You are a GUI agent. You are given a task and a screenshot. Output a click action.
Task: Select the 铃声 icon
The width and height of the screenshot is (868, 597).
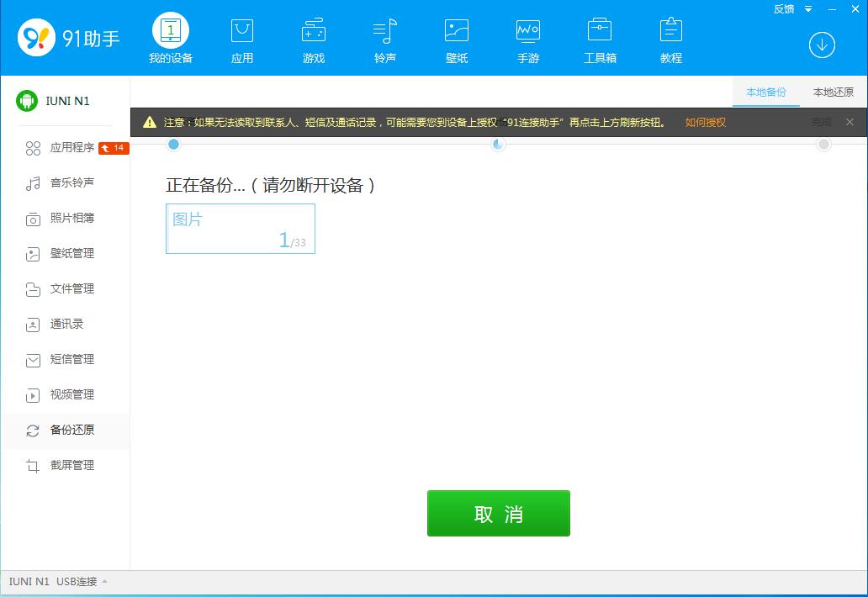pos(384,37)
